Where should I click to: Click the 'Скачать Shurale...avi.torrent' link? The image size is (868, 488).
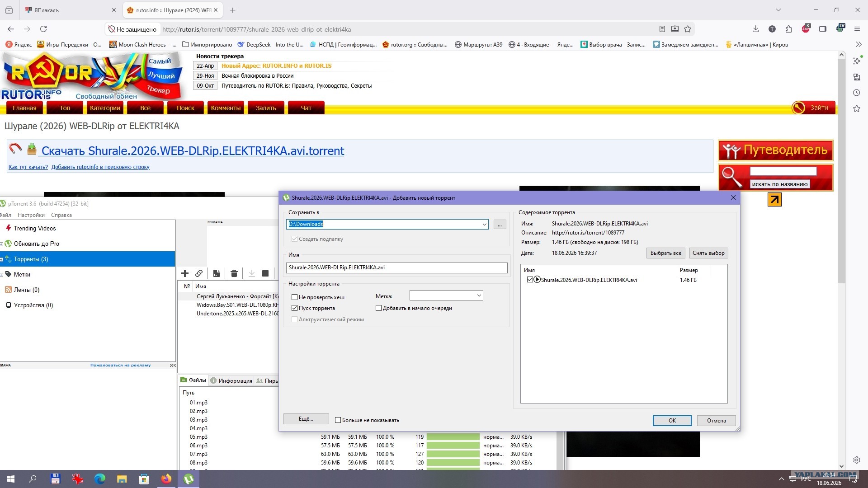coord(193,150)
